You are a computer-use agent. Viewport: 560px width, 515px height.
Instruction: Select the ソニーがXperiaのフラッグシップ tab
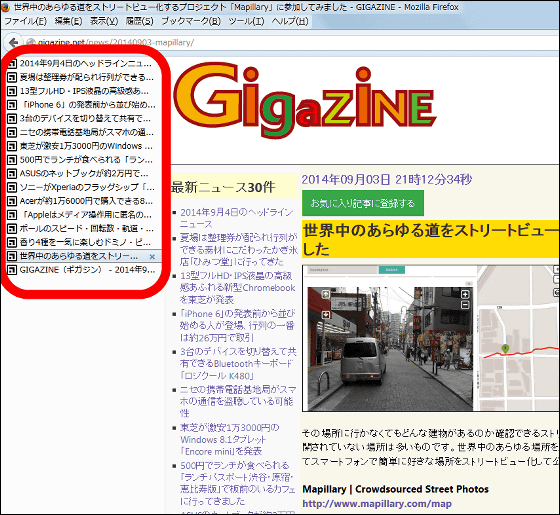click(84, 187)
